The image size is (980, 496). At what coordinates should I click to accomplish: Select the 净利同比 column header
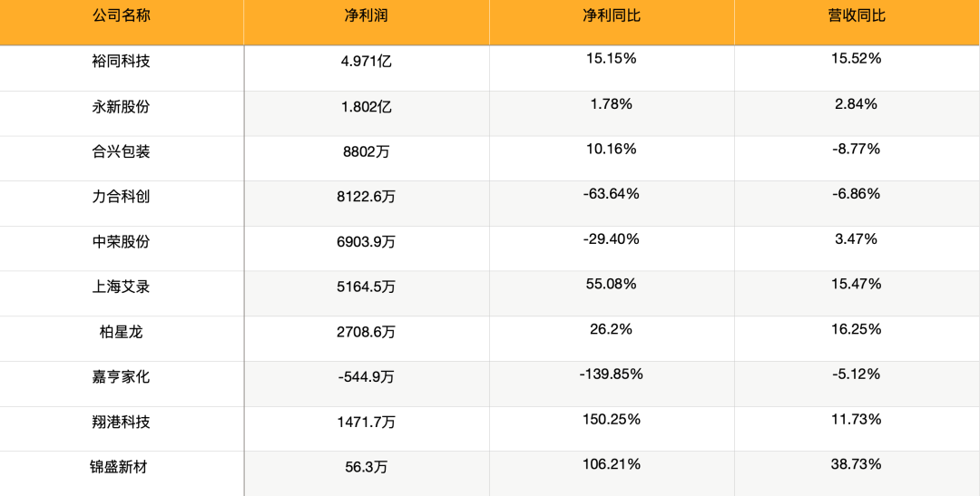pos(612,16)
